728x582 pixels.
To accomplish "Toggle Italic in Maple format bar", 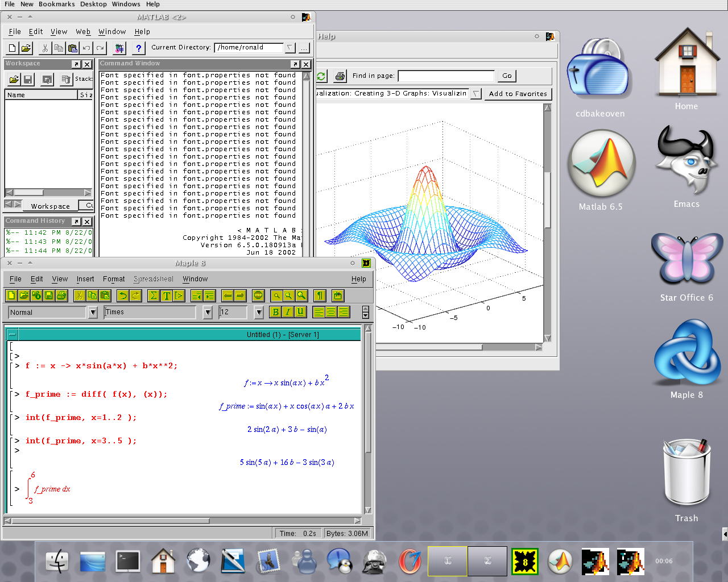I will (288, 312).
